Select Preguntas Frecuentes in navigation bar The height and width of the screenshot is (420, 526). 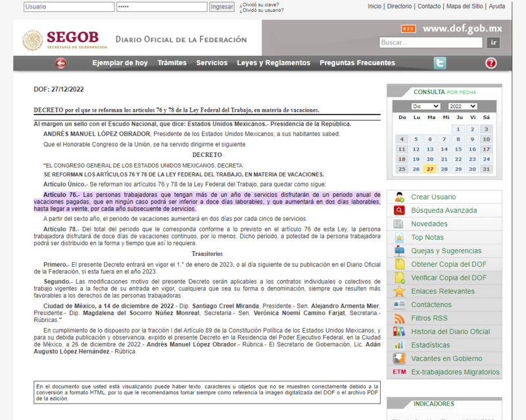click(x=357, y=63)
